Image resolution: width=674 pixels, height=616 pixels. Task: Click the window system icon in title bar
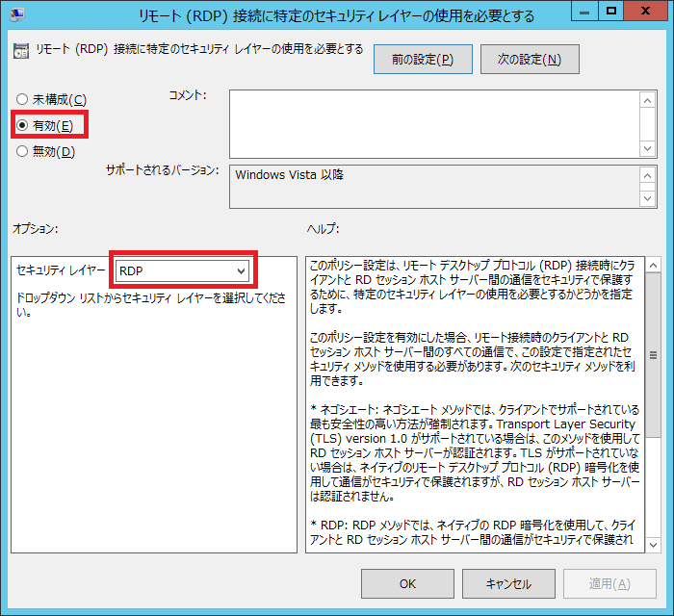(x=17, y=15)
